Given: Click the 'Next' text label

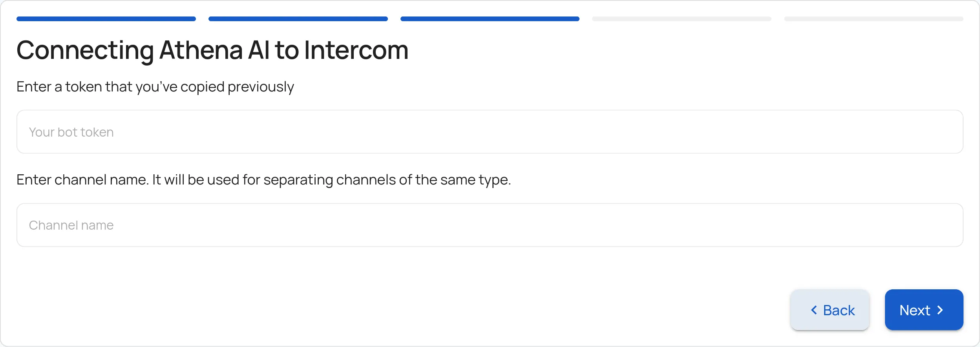Looking at the screenshot, I should pos(914,310).
